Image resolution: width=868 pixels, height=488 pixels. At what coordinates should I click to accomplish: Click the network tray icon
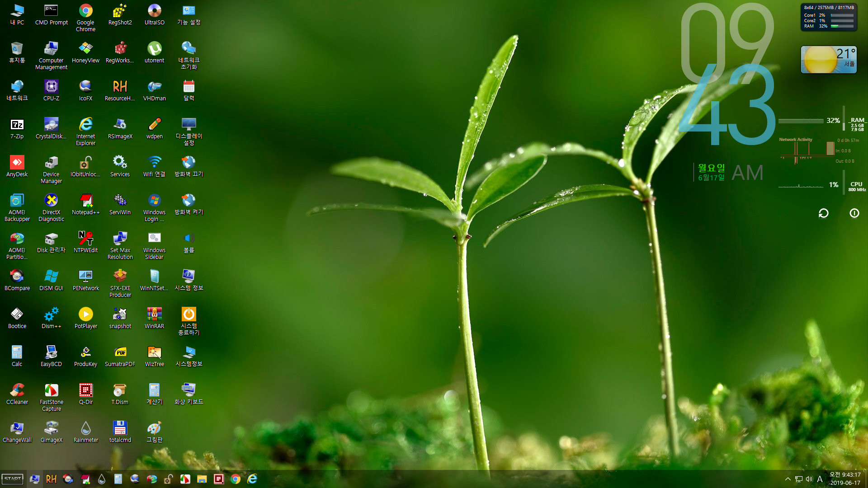coord(798,479)
